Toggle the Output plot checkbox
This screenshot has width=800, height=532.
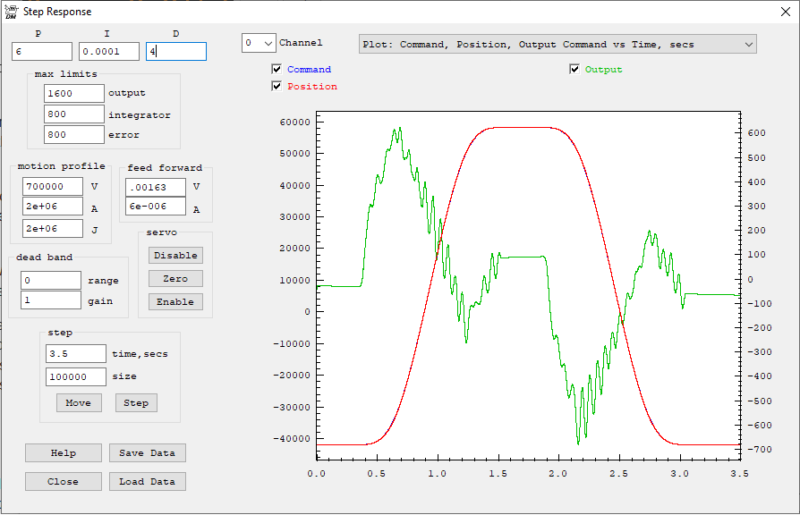click(574, 69)
